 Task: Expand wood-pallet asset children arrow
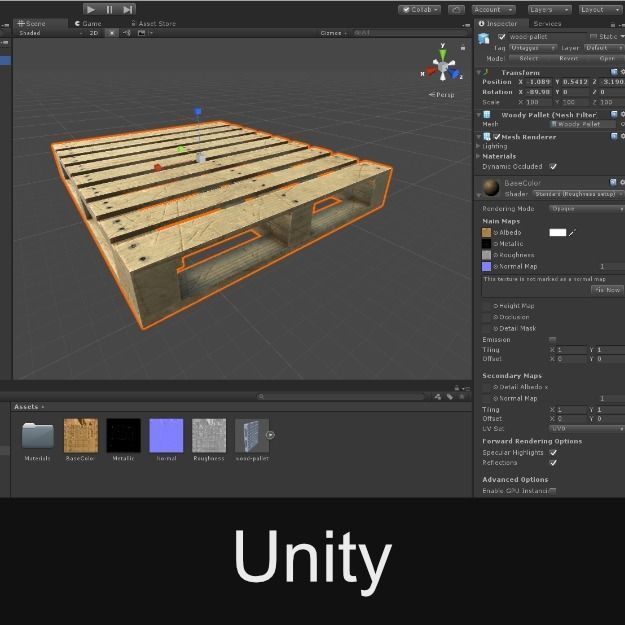tap(270, 435)
